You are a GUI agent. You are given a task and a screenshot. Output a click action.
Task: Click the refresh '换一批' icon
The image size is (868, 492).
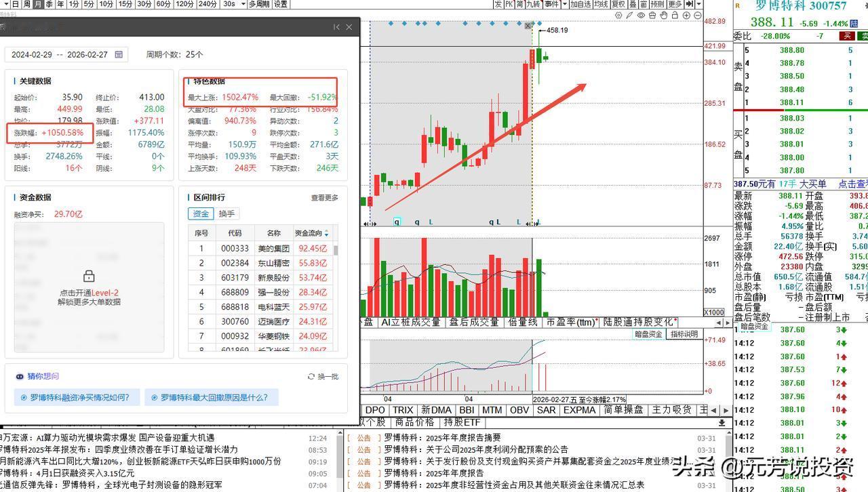[311, 377]
